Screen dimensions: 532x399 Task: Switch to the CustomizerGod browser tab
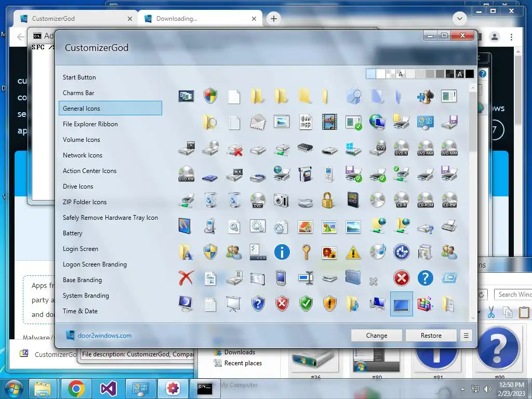[76, 19]
